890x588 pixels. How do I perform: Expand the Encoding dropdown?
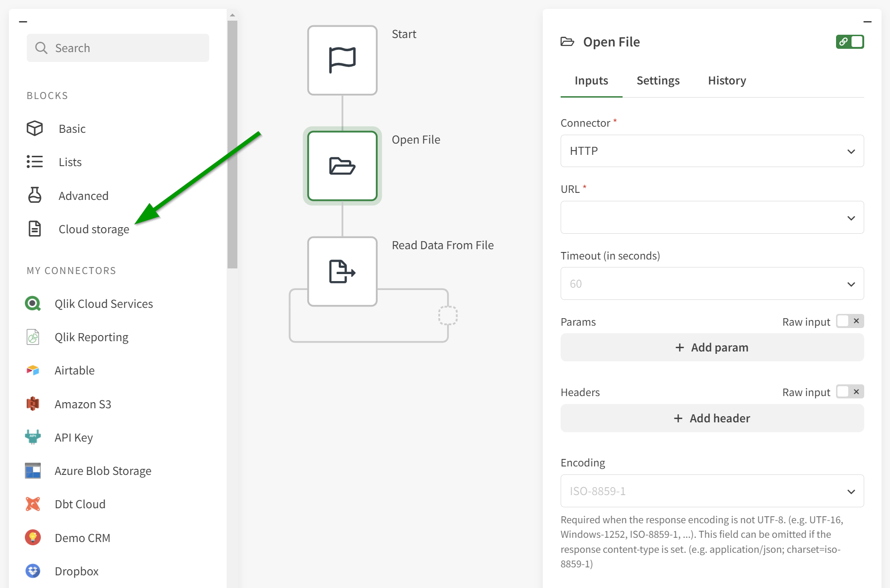pyautogui.click(x=712, y=491)
